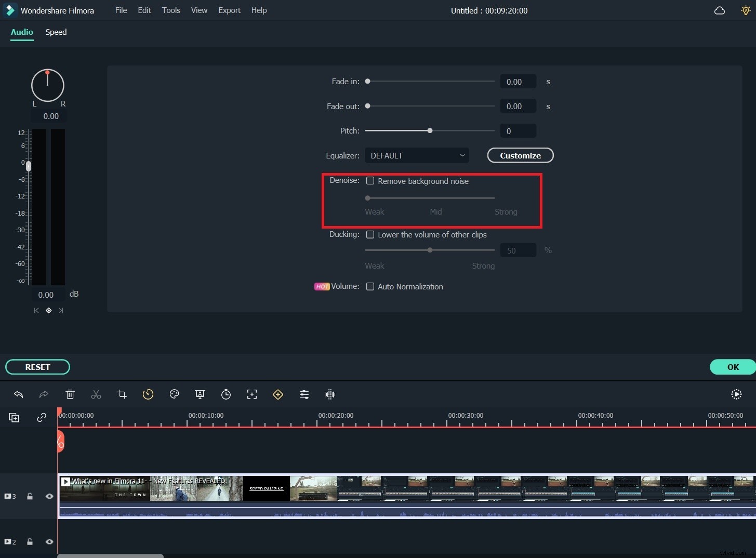Viewport: 756px width, 558px height.
Task: Lock track 3
Action: coord(30,496)
